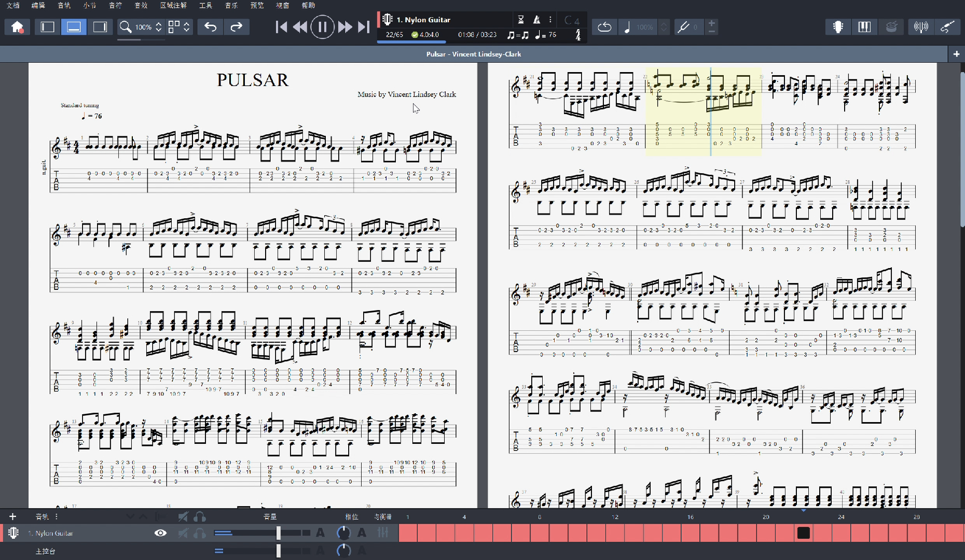Jump to the first bar
The image size is (965, 560).
click(x=281, y=27)
